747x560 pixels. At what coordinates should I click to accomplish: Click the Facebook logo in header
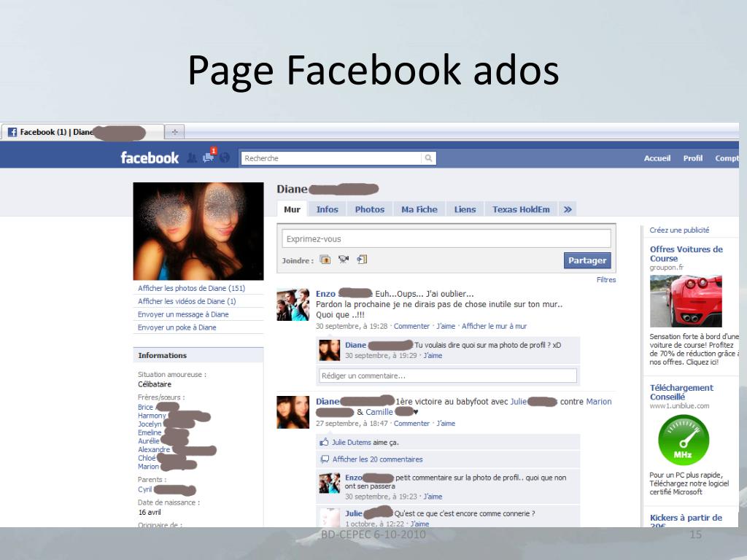pyautogui.click(x=150, y=157)
